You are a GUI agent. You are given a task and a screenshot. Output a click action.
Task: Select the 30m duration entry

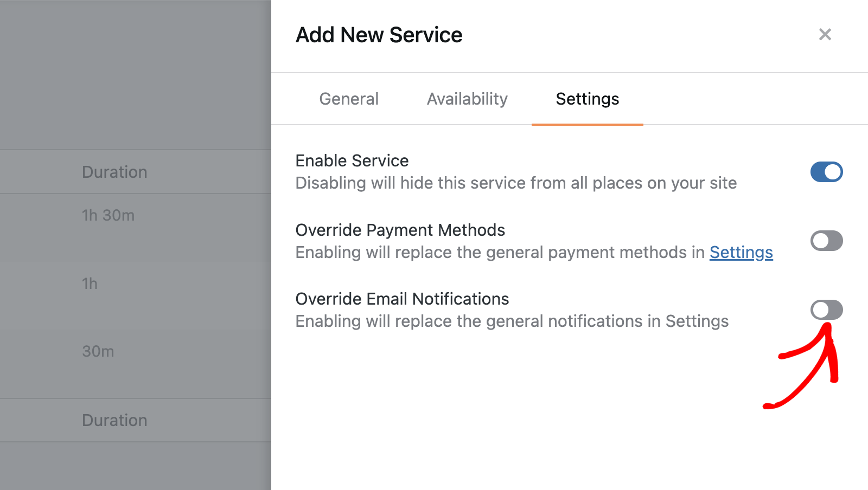point(98,351)
